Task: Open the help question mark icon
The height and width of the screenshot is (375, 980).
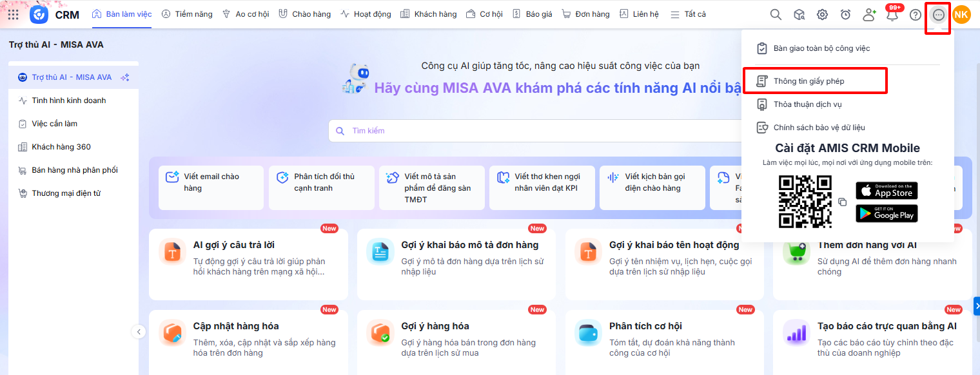Action: tap(916, 14)
